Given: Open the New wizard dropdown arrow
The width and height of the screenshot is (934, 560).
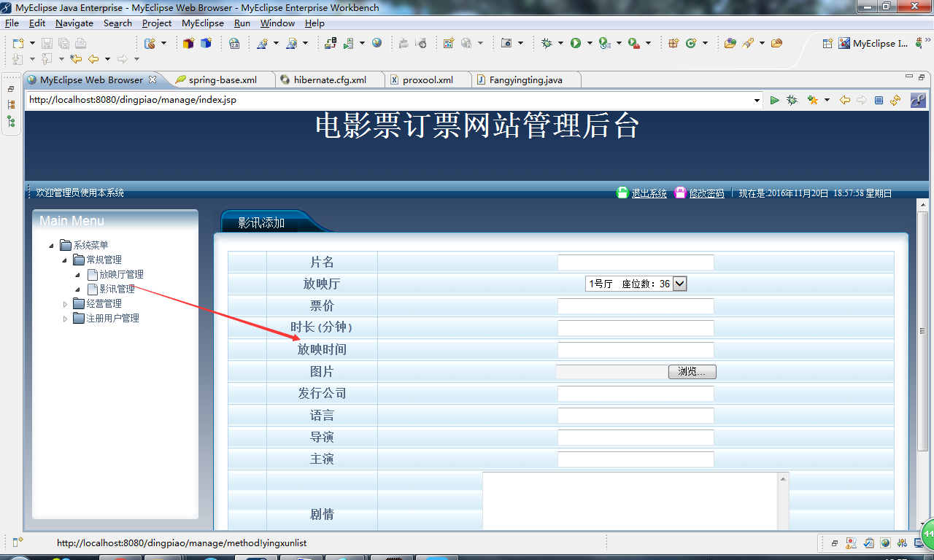Looking at the screenshot, I should tap(31, 44).
